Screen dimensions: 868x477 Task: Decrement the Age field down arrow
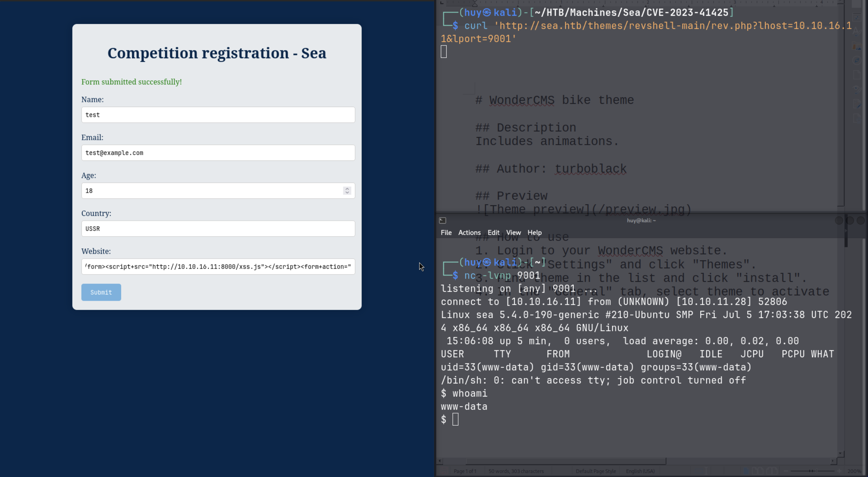coord(347,192)
